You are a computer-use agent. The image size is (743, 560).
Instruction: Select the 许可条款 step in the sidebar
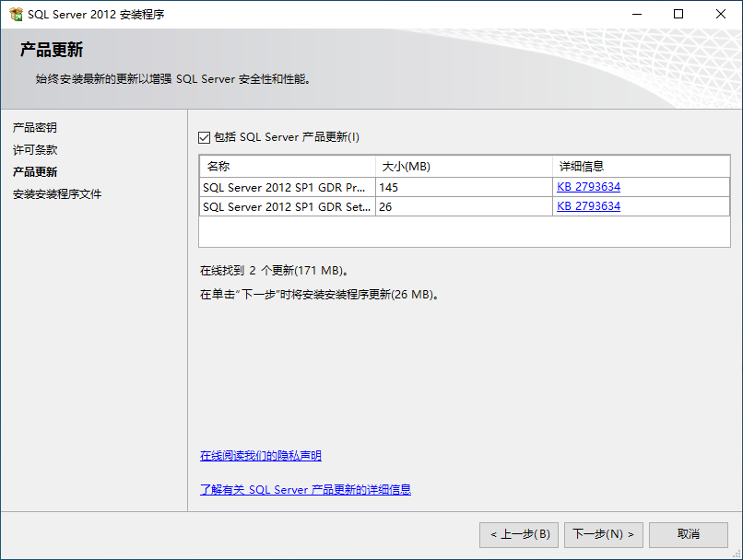pos(35,149)
